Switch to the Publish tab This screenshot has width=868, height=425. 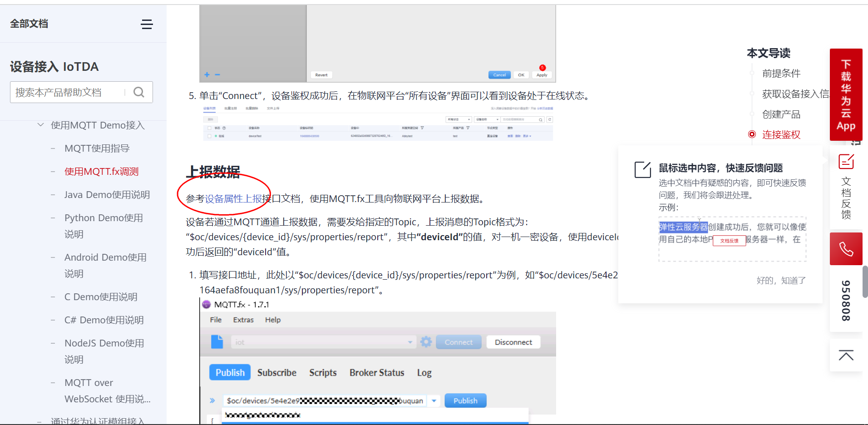click(x=230, y=372)
